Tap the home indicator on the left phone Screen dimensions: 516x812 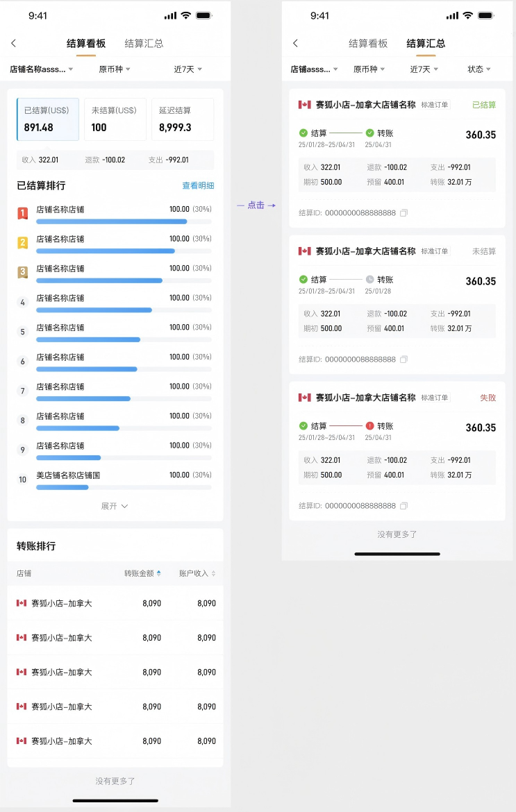pos(115,801)
